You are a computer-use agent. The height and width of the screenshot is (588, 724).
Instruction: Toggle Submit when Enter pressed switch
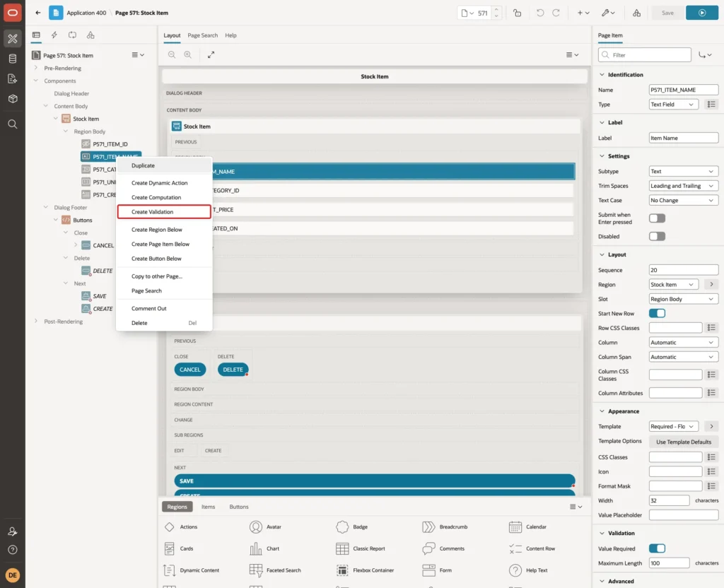[x=657, y=218]
